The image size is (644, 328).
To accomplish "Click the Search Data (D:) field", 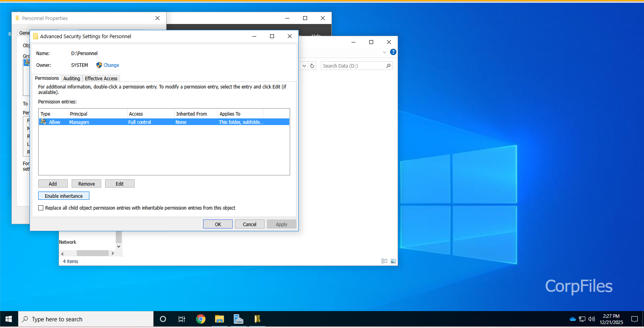I will pos(353,66).
